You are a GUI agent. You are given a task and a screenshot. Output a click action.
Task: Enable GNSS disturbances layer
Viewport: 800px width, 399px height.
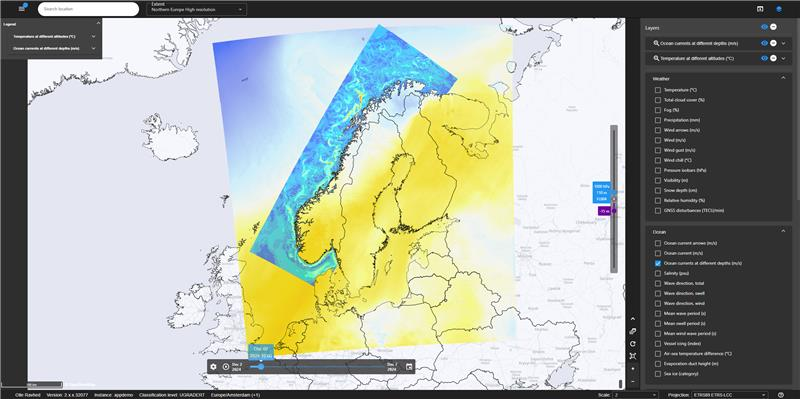pos(658,210)
